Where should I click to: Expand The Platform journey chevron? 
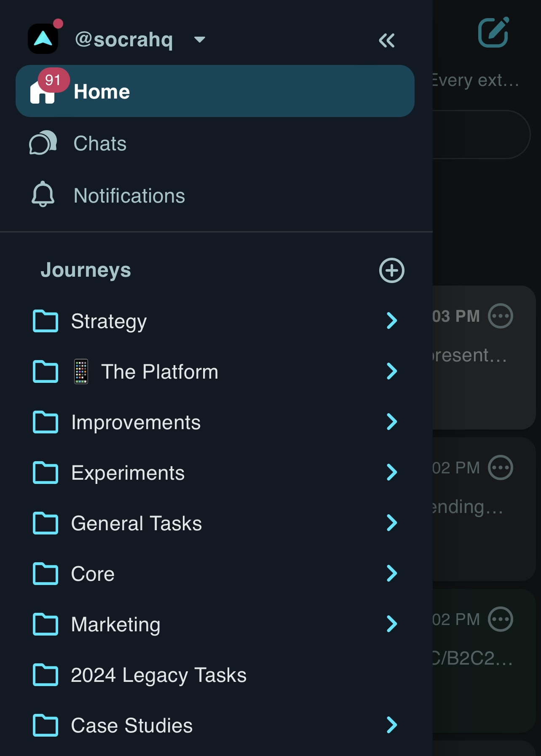[391, 371]
